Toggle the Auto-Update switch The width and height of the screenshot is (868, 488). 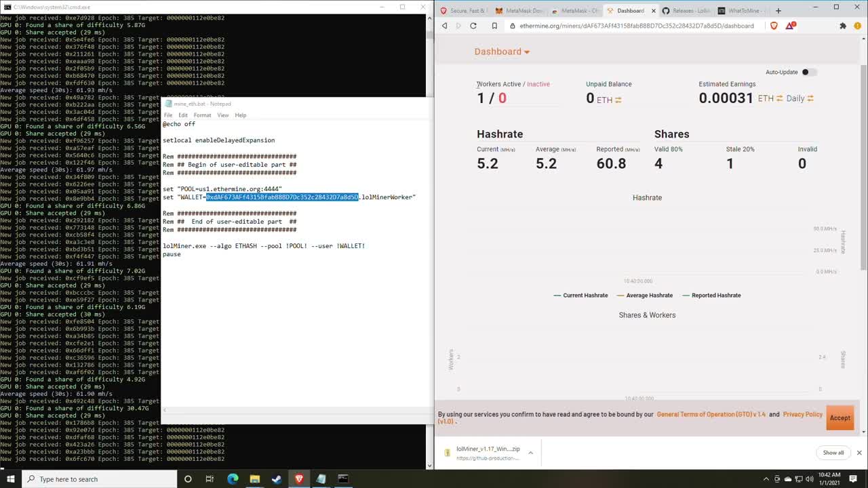(809, 72)
